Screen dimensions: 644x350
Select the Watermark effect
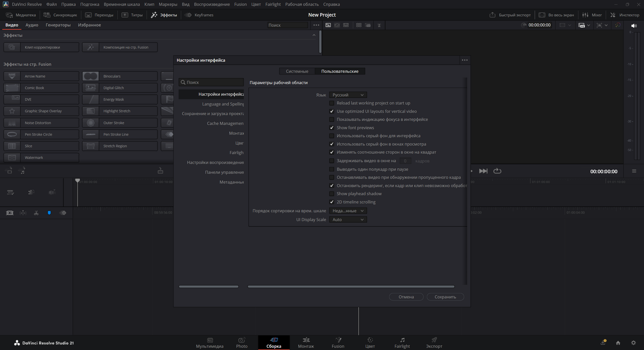coord(41,157)
